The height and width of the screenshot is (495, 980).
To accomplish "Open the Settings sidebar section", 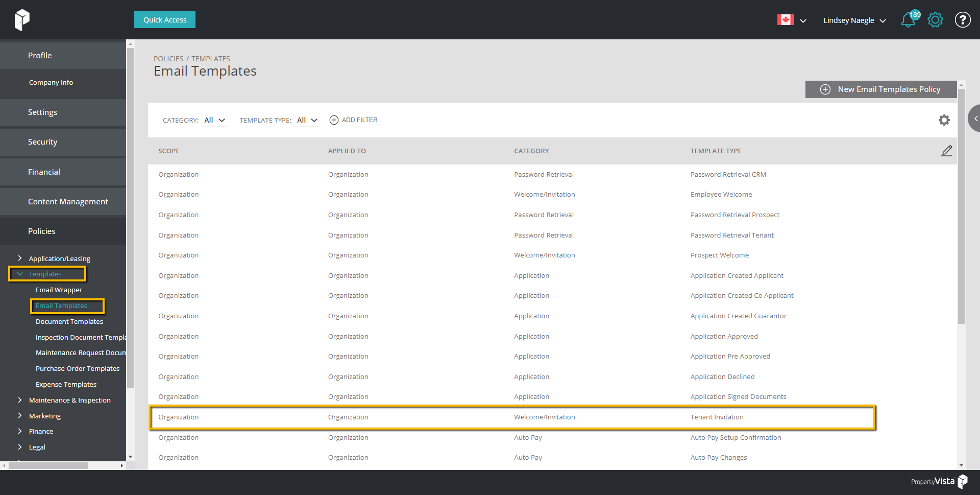I will [x=63, y=112].
